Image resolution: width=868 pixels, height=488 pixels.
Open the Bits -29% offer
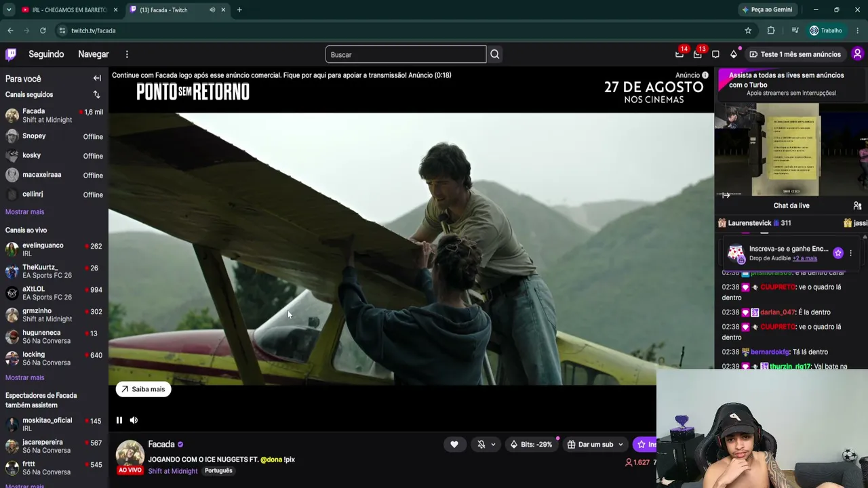click(x=530, y=445)
